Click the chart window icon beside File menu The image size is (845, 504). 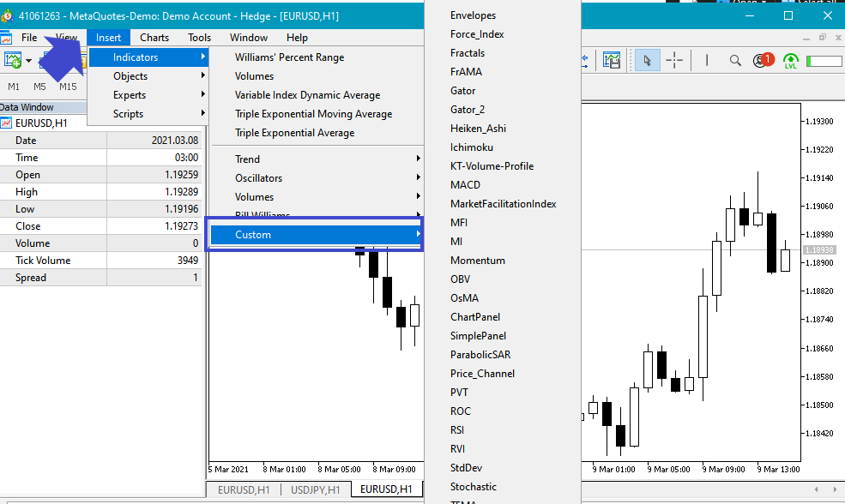click(6, 38)
